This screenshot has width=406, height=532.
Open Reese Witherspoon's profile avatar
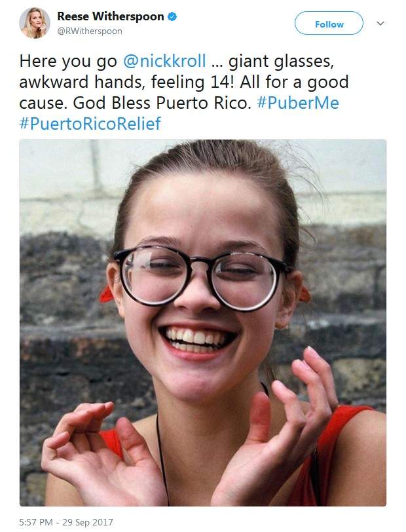(35, 24)
